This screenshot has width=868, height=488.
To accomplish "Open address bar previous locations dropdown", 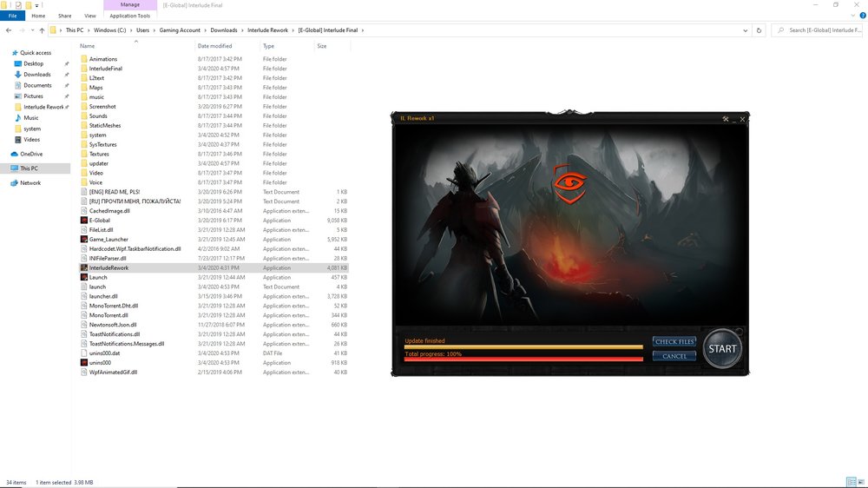I will [746, 30].
